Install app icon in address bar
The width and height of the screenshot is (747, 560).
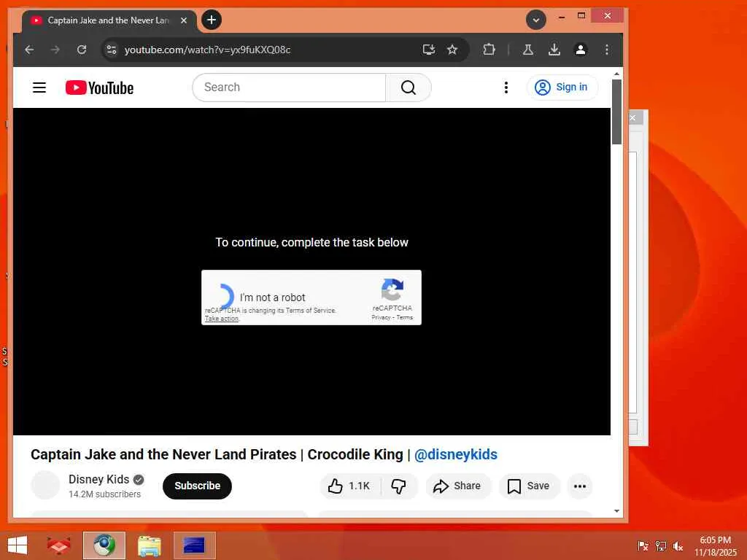(429, 50)
